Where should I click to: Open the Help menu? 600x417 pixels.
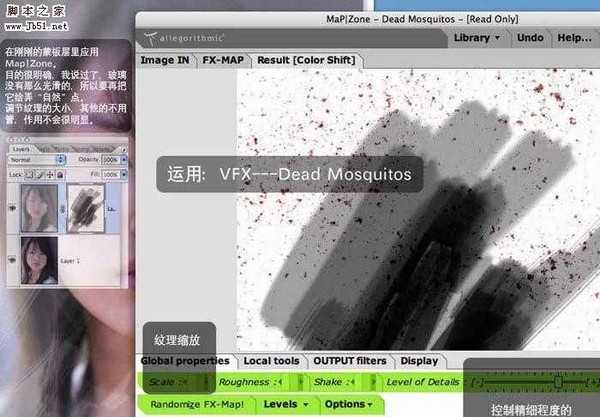pos(574,38)
